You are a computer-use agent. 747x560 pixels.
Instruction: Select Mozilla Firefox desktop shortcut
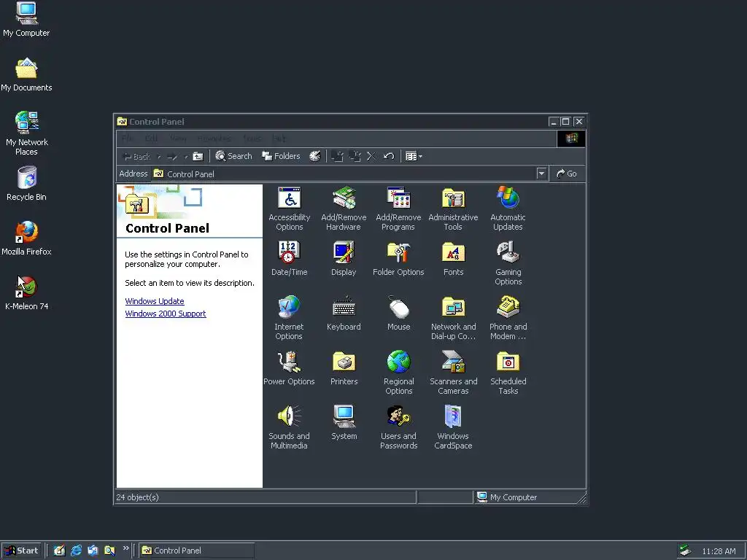(x=26, y=238)
